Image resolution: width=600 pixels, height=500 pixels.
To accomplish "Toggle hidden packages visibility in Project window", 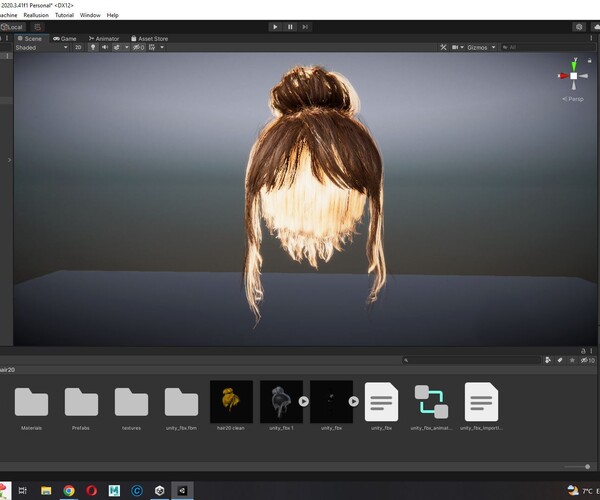I will [x=588, y=360].
